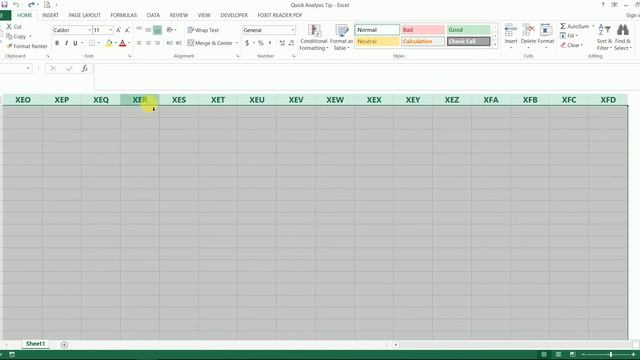Click the Cut scissors icon
The width and height of the screenshot is (640, 360).
tap(9, 27)
